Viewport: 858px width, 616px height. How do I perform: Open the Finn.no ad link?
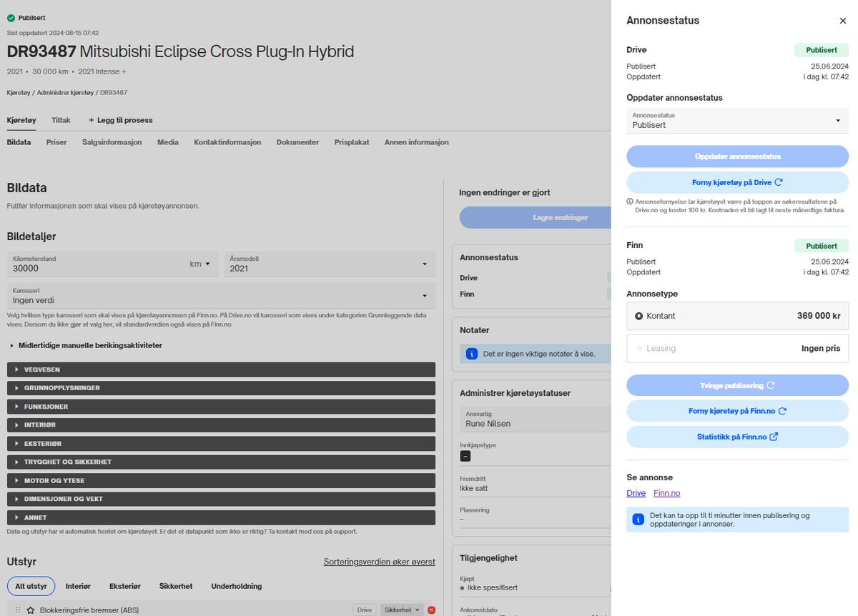coord(666,493)
